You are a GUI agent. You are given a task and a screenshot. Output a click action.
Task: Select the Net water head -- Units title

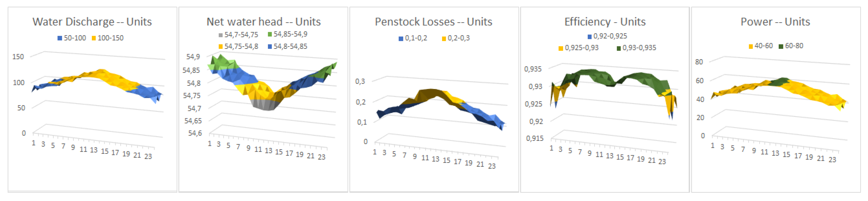coord(263,22)
